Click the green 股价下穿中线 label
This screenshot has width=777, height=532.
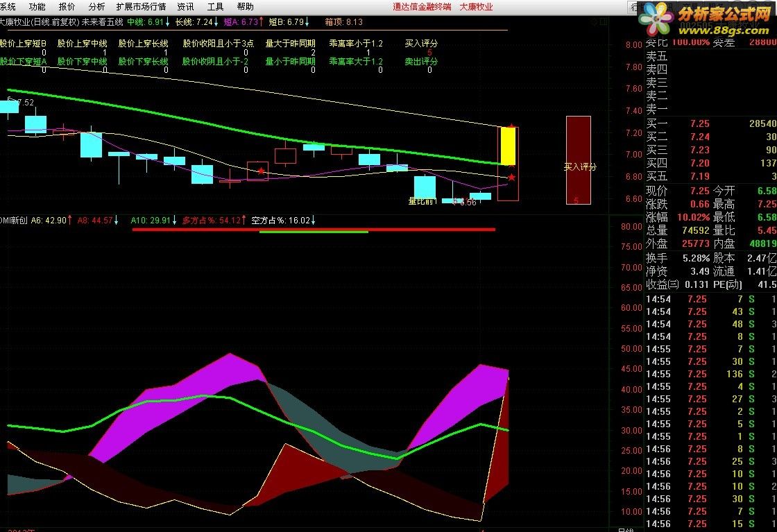[83, 62]
